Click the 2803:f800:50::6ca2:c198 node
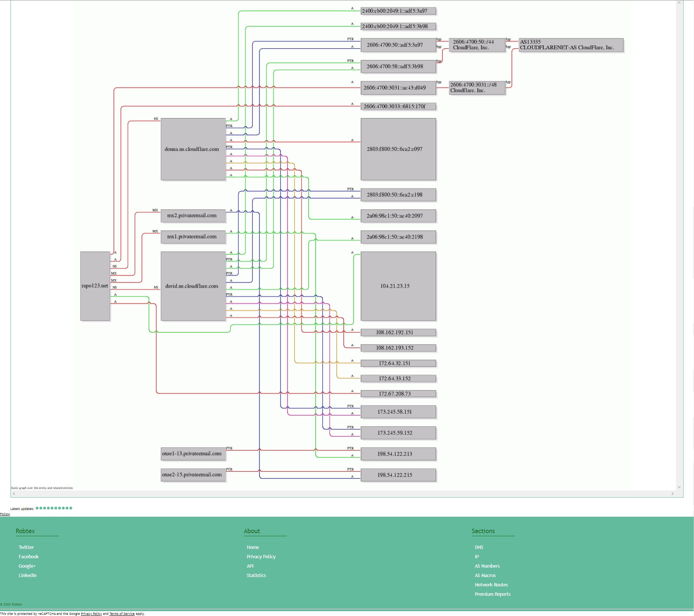694x616 pixels. [398, 195]
